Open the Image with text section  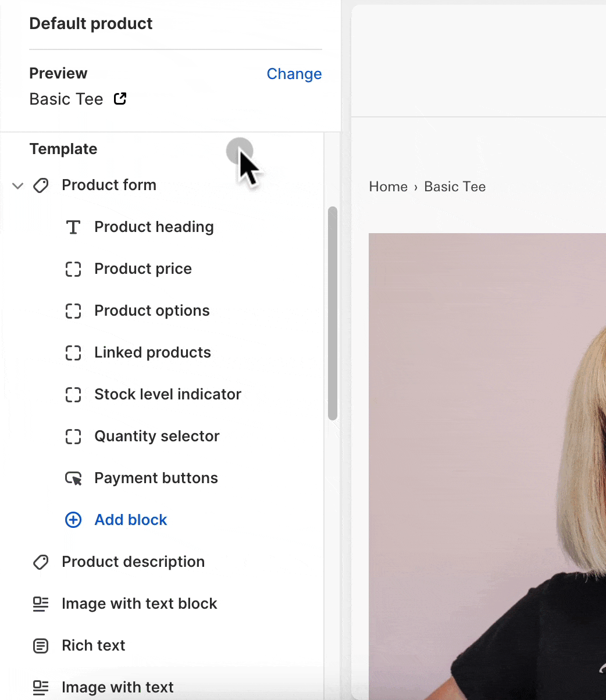coord(162,687)
